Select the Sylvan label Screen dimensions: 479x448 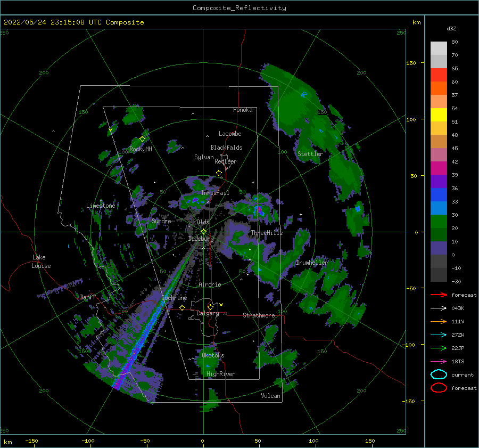pyautogui.click(x=204, y=157)
